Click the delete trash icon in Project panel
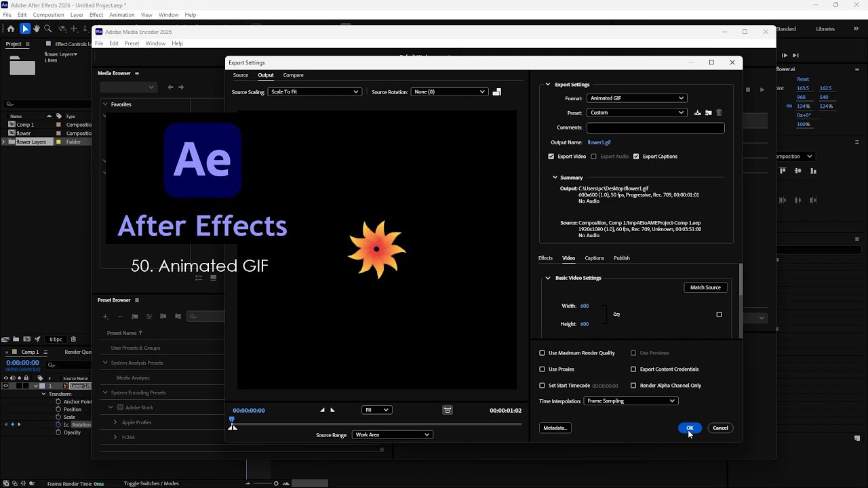Viewport: 868px width, 488px height. (73, 339)
